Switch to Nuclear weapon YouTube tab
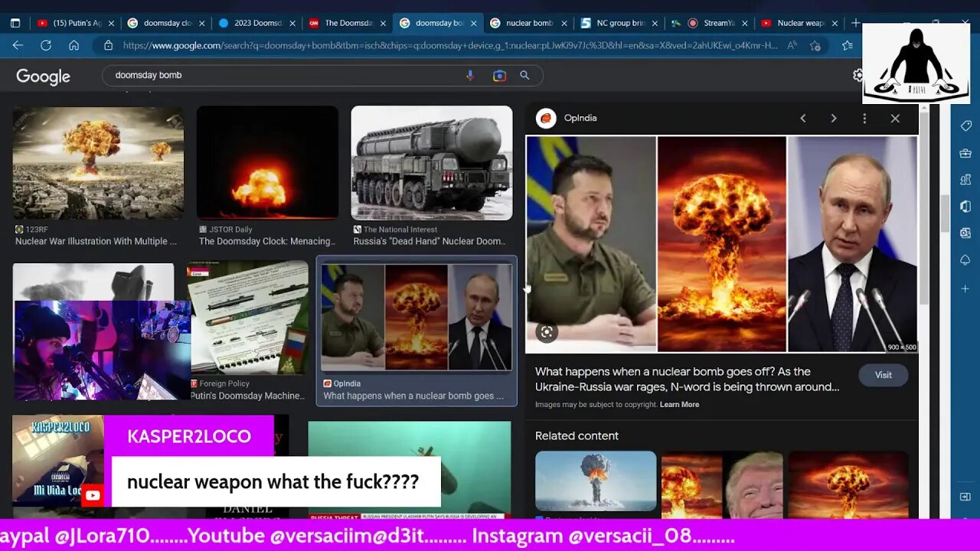Screen dimensions: 980x551 coord(799,23)
